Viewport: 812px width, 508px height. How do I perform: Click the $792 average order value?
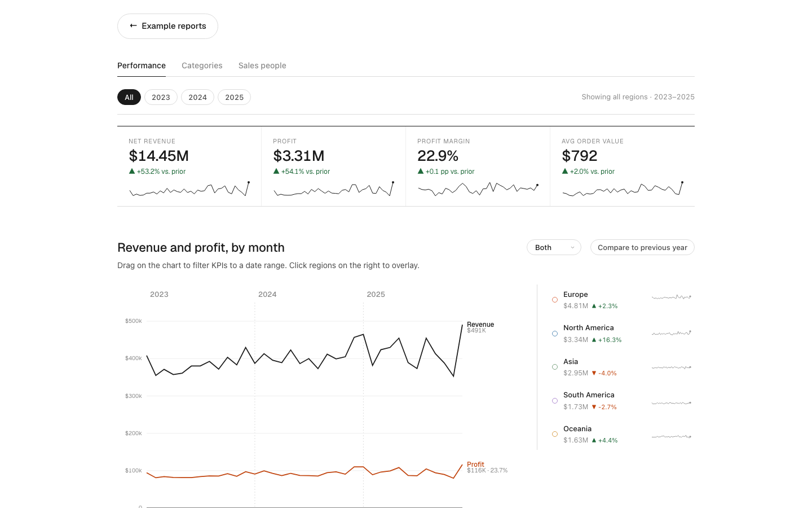pyautogui.click(x=579, y=156)
